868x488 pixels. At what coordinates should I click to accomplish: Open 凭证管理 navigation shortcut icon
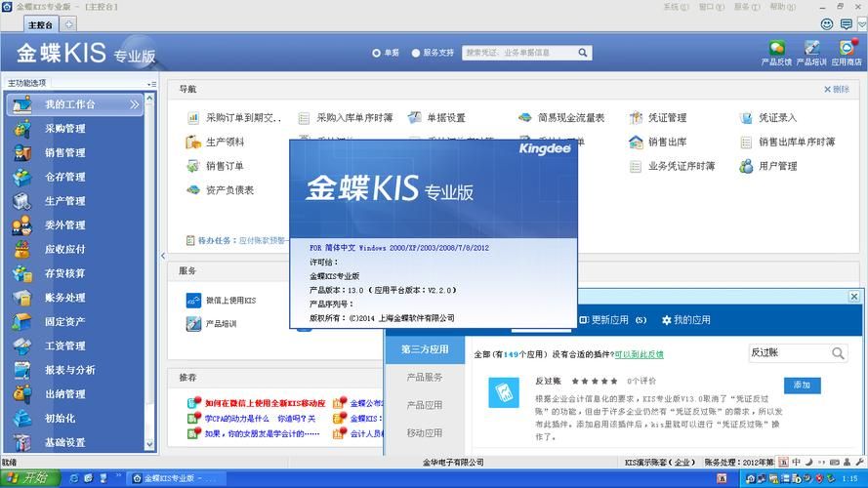(x=636, y=118)
